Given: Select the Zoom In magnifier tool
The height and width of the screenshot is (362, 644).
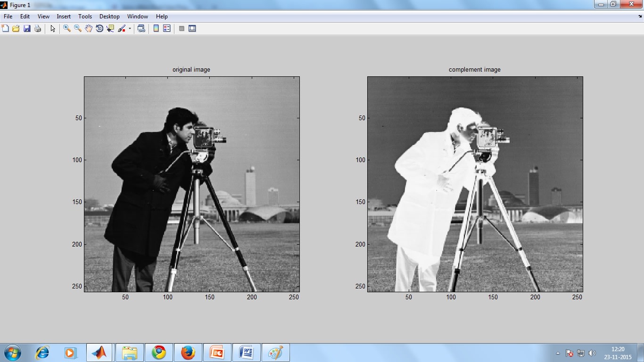Looking at the screenshot, I should coord(67,29).
